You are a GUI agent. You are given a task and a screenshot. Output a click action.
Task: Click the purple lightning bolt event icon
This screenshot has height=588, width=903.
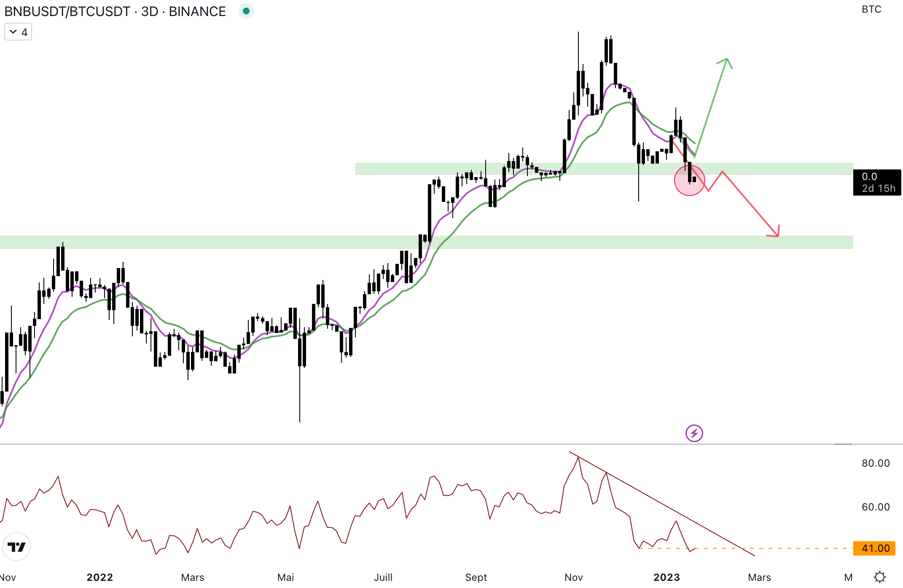(x=694, y=433)
